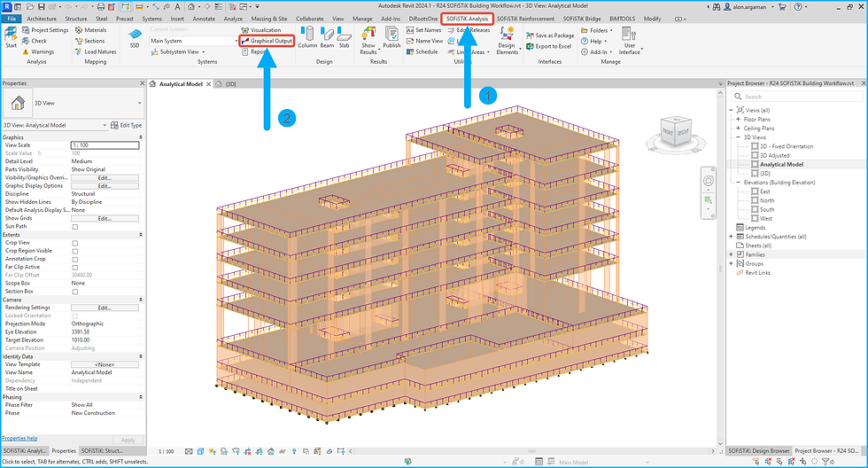Select the Beam design tool
The image size is (868, 468).
click(x=327, y=37)
